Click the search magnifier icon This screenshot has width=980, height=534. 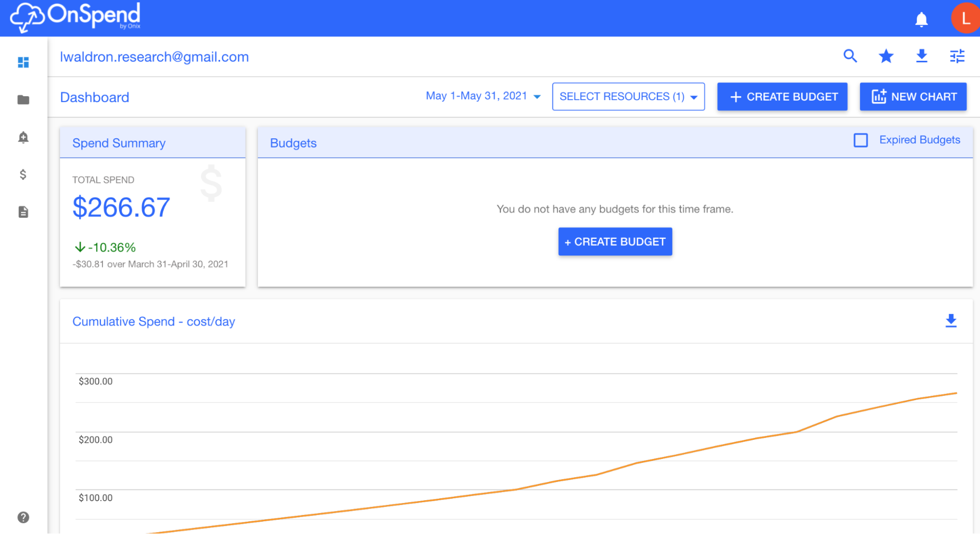(850, 56)
